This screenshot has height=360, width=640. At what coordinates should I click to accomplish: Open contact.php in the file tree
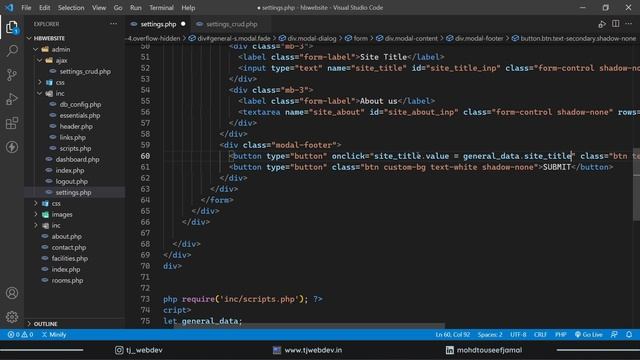(x=69, y=247)
